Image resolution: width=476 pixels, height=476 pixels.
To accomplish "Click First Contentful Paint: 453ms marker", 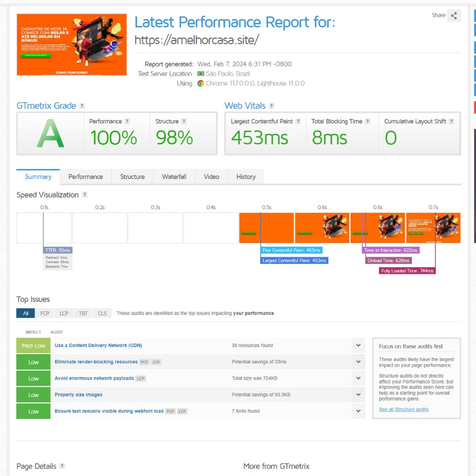I will [x=291, y=250].
